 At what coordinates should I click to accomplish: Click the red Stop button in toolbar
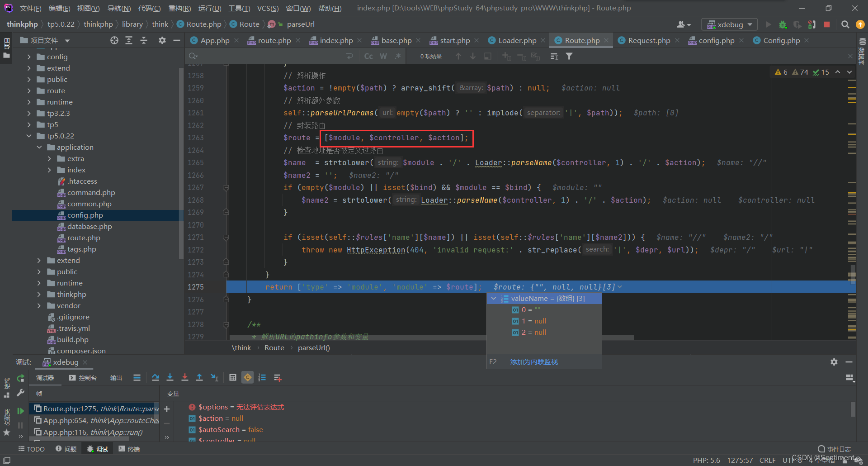tap(827, 24)
